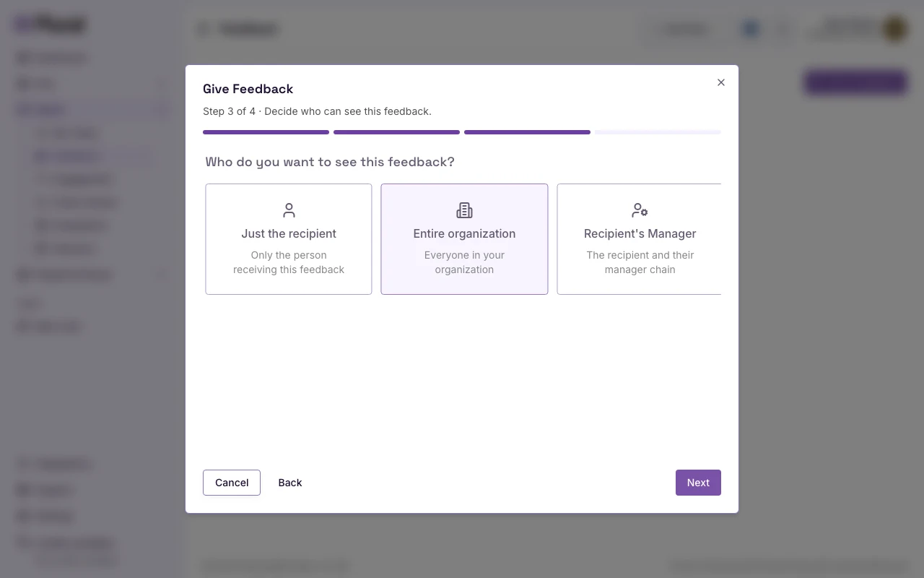
Task: Click the building icon above Entire organization
Action: [464, 210]
